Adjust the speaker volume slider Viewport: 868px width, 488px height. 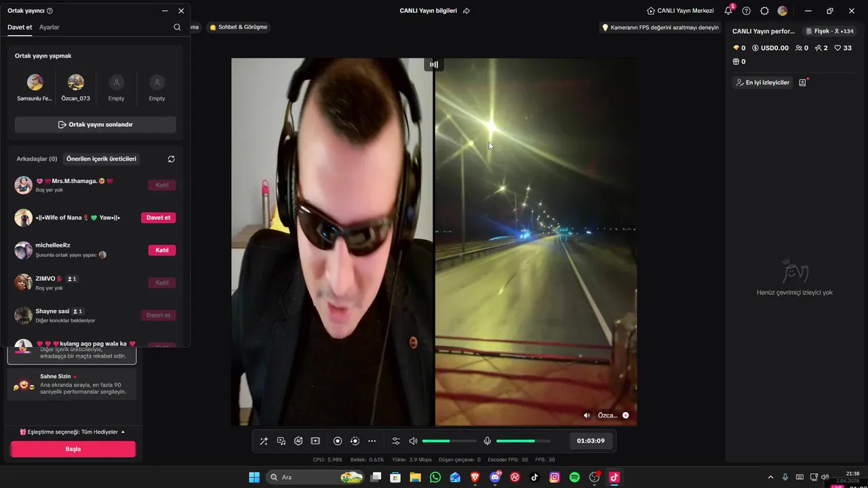coord(449,441)
